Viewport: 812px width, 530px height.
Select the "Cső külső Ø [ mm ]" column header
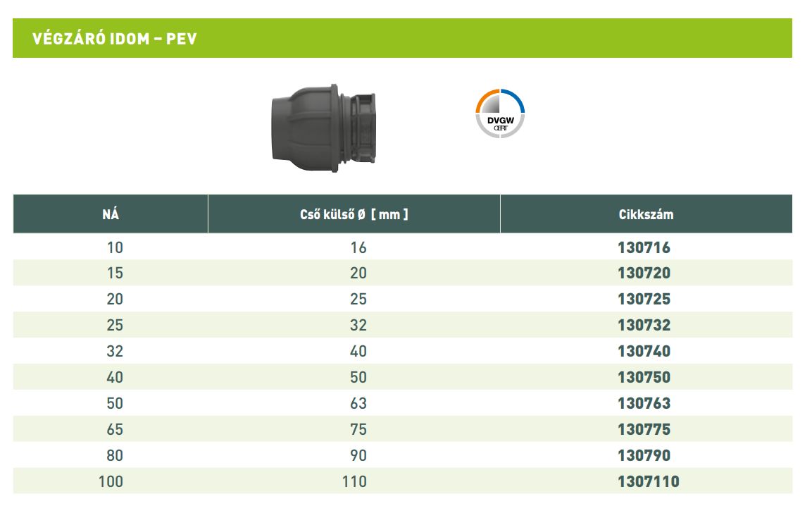(x=354, y=214)
